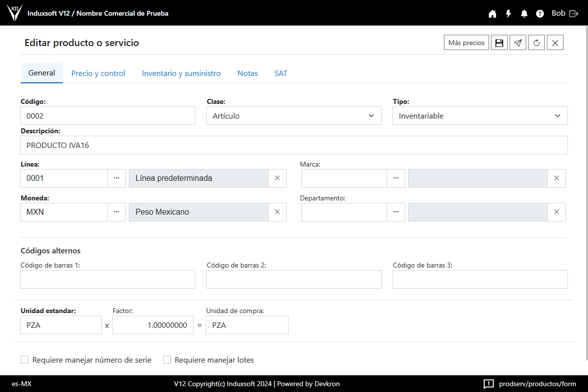The width and height of the screenshot is (588, 392).
Task: Open the Tipo dropdown set to Inventariable
Action: 480,116
